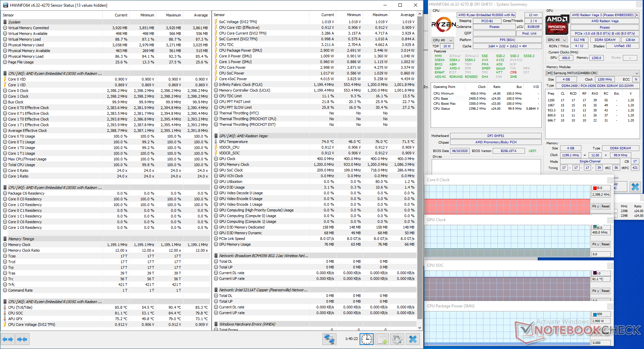Image resolution: width=644 pixels, height=349 pixels.
Task: Click the blue X in System Summary window
Action: pyautogui.click(x=635, y=187)
